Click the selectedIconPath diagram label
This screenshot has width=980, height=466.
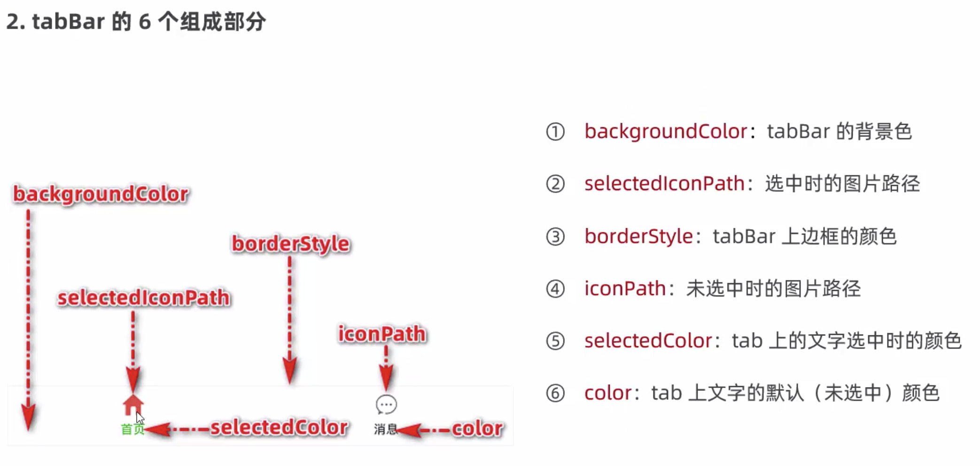[143, 298]
